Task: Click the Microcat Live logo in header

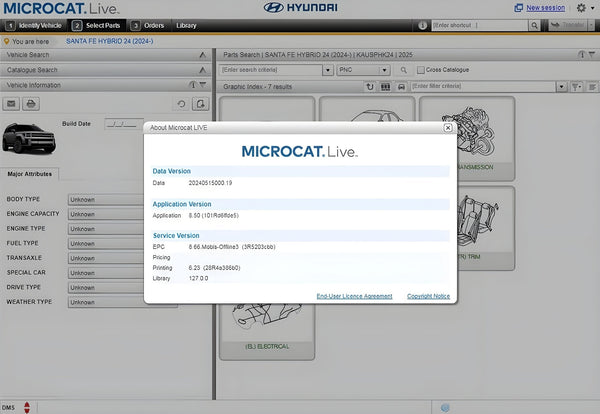Action: click(61, 8)
